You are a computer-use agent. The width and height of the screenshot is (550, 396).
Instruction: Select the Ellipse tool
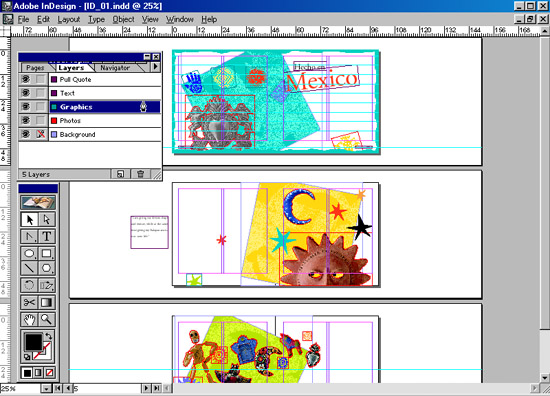pyautogui.click(x=29, y=253)
